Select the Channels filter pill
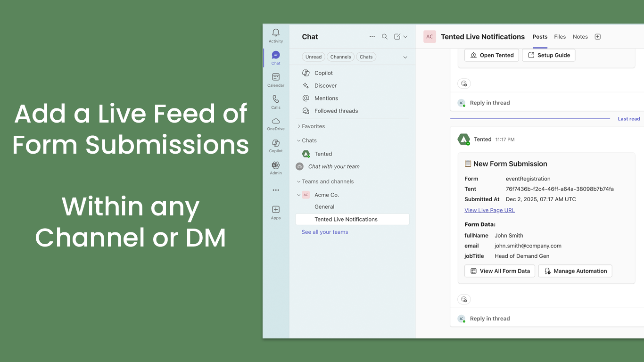 (x=340, y=57)
